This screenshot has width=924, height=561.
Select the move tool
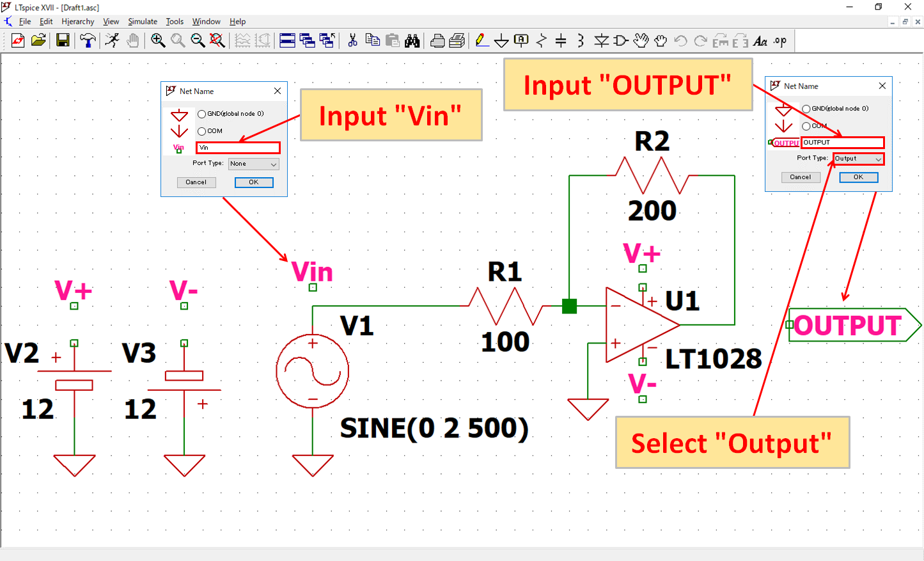(x=641, y=40)
